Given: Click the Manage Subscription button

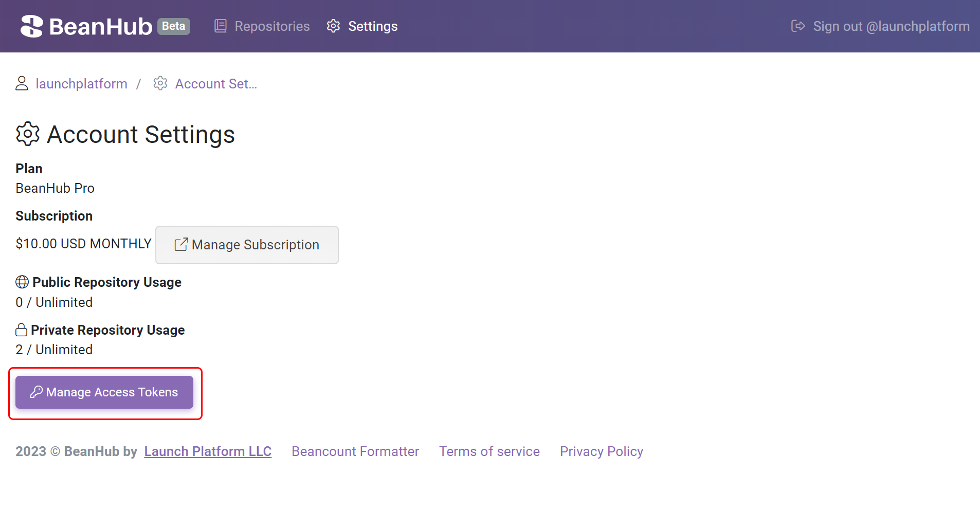Looking at the screenshot, I should 247,245.
